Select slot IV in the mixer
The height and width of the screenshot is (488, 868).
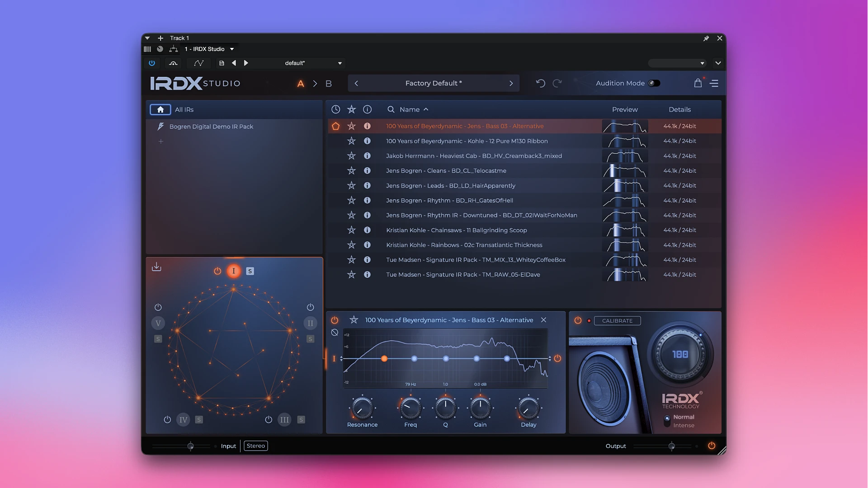coord(183,420)
